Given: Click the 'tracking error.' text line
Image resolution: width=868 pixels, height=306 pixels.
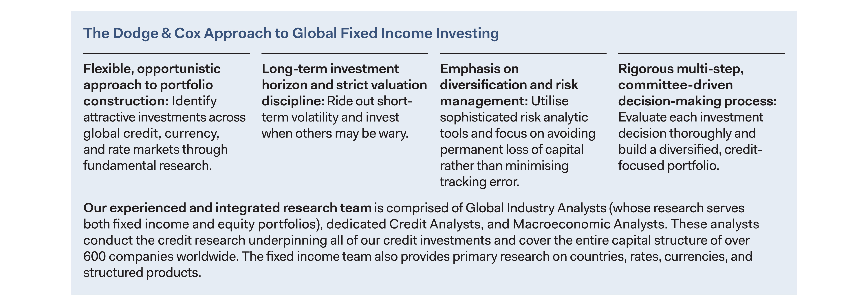Looking at the screenshot, I should tap(479, 182).
